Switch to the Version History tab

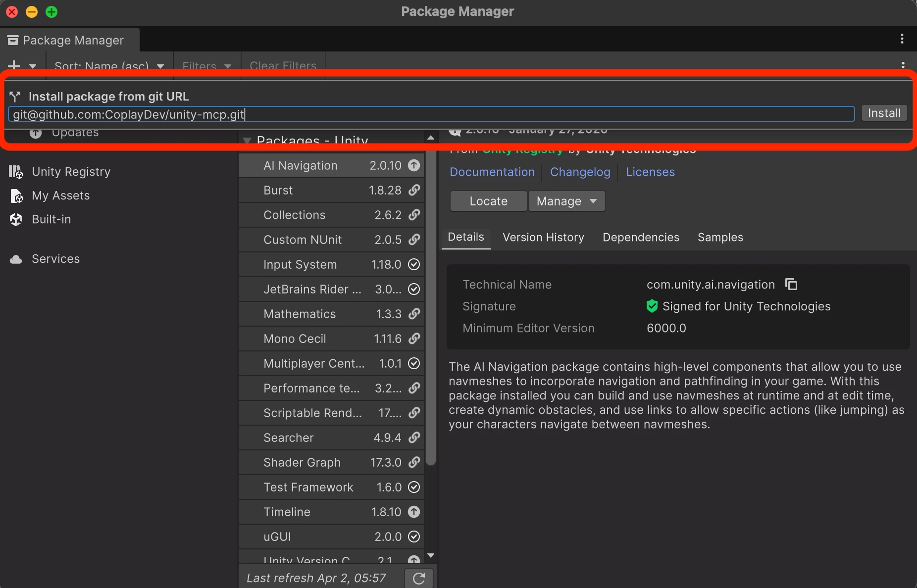[x=543, y=238]
